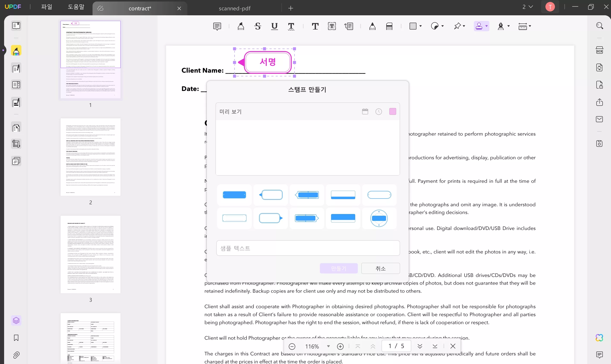
Task: Select the Eraser tool
Action: (389, 26)
